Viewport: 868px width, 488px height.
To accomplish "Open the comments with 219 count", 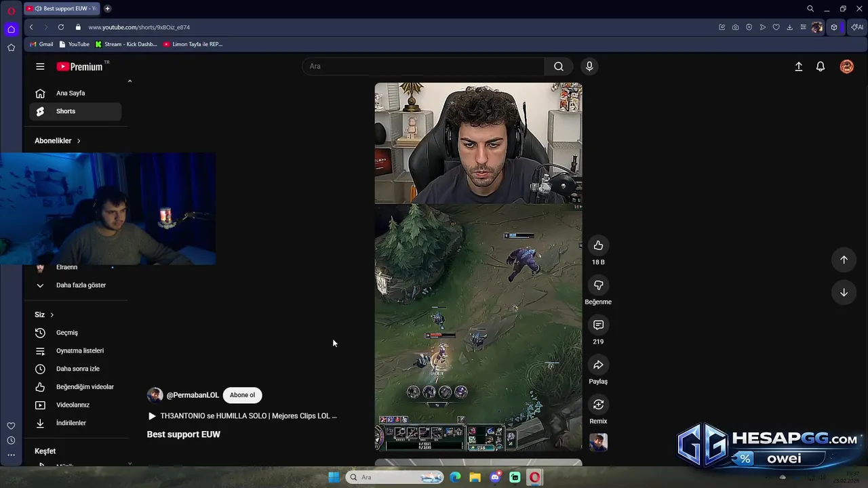I will (598, 325).
